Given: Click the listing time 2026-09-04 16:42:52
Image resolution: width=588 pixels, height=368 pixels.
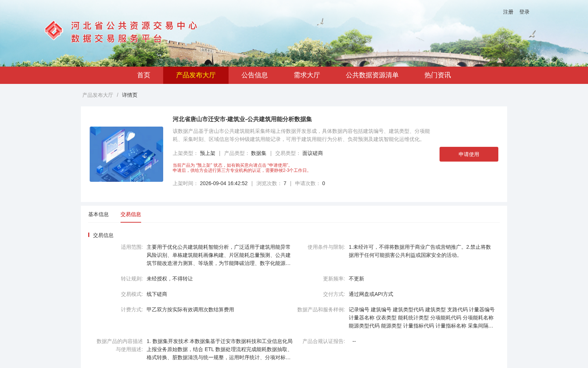Looking at the screenshot, I should click(224, 183).
